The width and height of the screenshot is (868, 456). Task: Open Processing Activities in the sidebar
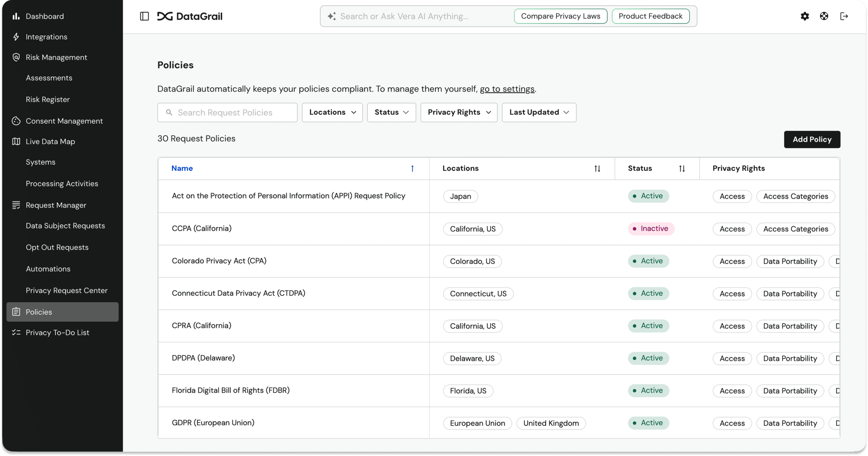pyautogui.click(x=62, y=184)
